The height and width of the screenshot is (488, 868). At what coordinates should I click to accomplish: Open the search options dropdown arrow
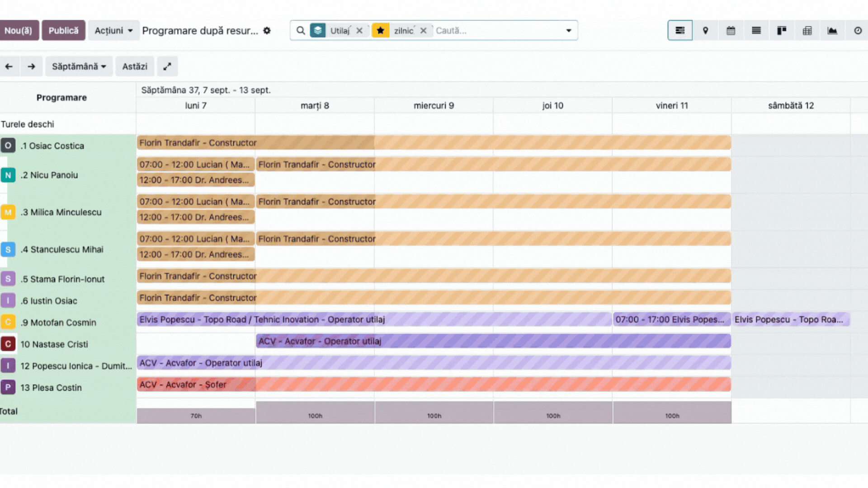569,30
